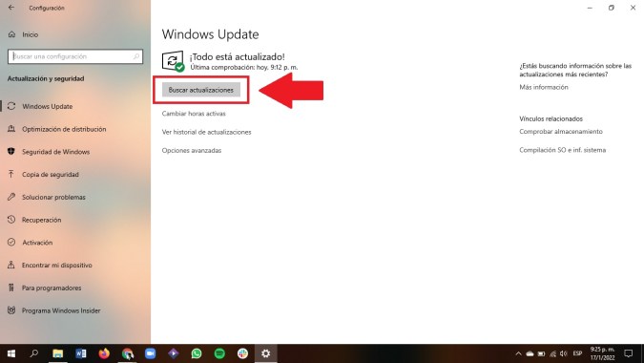Click the Buscar una configuración search field
The width and height of the screenshot is (644, 363).
(75, 56)
